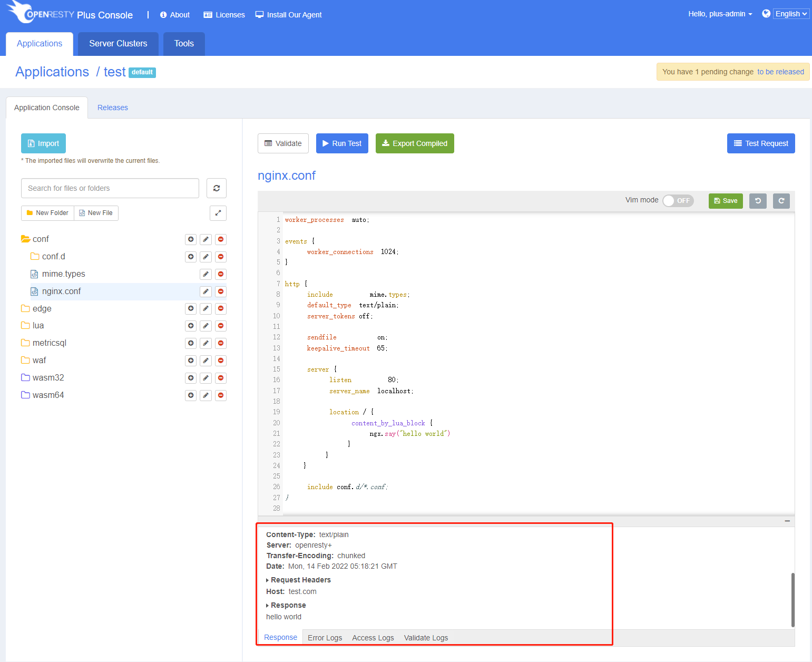This screenshot has width=812, height=662.
Task: Switch to the Applications tab
Action: pyautogui.click(x=40, y=44)
